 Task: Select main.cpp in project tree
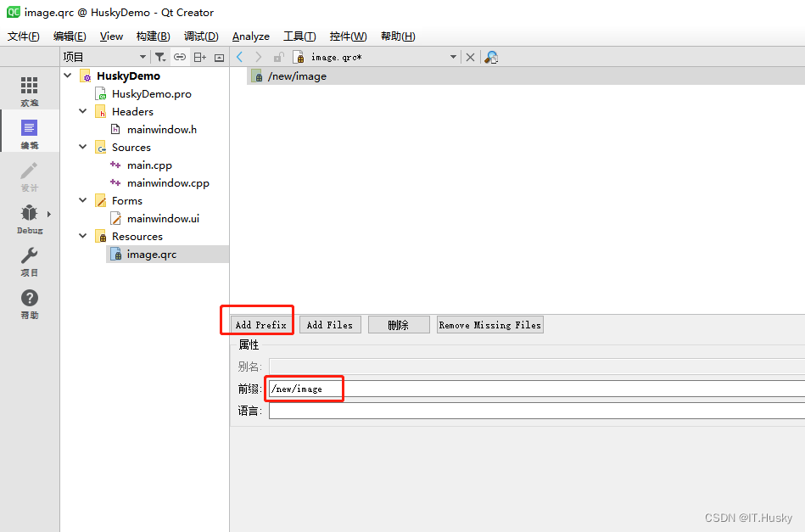click(x=149, y=165)
